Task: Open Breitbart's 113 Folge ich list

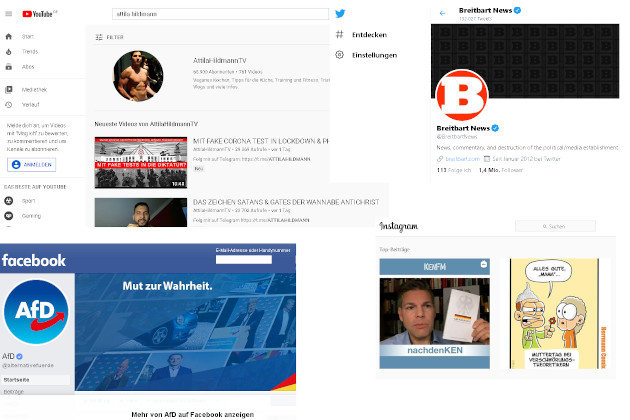Action: click(454, 170)
